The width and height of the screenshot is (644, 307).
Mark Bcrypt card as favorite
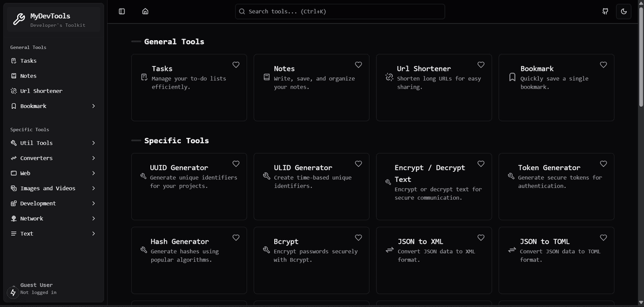point(358,238)
